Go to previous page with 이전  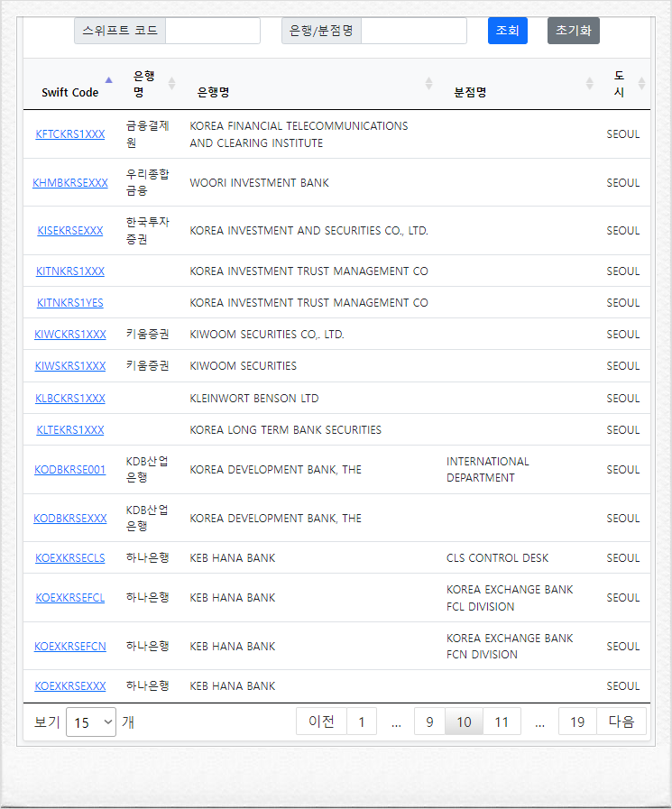coord(321,722)
